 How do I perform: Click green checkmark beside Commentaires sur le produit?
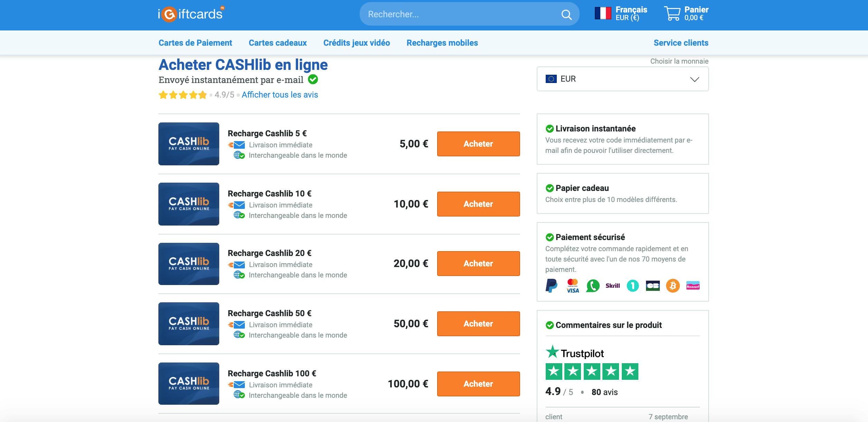click(x=550, y=325)
